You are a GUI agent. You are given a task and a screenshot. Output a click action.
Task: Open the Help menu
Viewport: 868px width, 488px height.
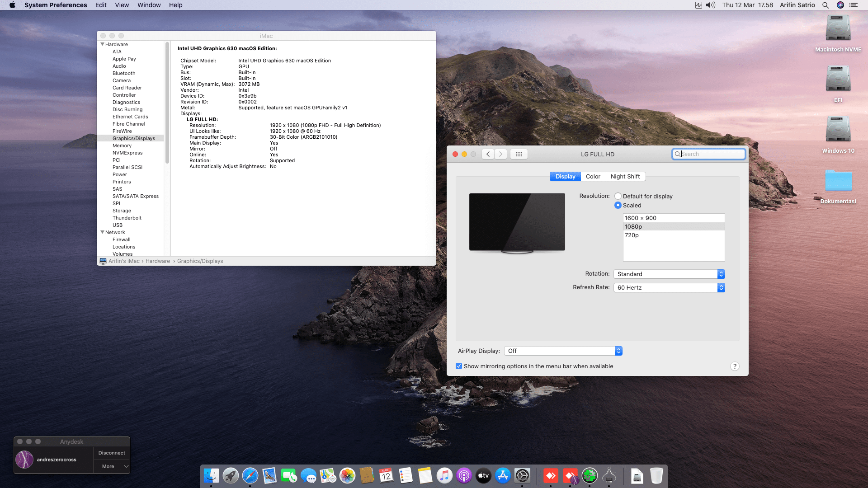pyautogui.click(x=176, y=5)
